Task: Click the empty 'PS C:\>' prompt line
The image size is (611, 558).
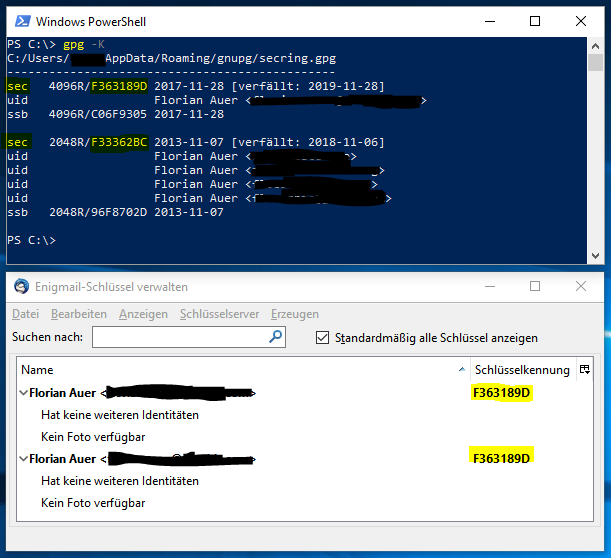Action: (31, 240)
